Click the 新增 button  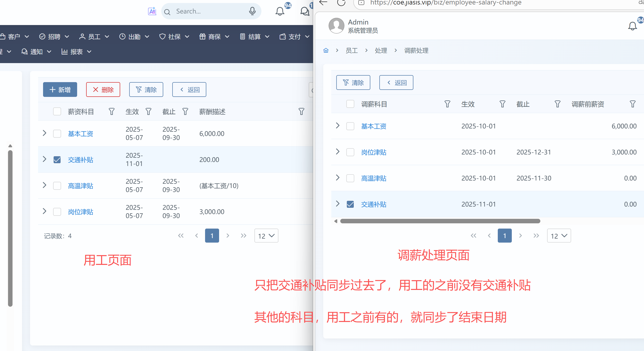click(x=60, y=90)
